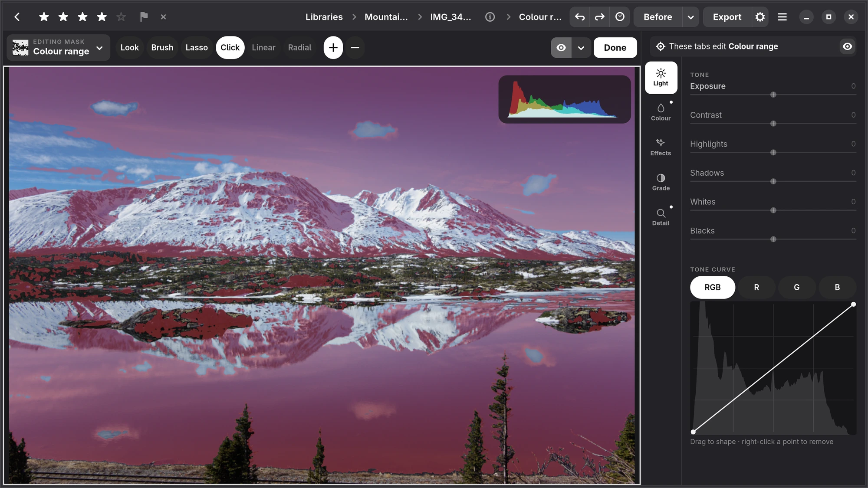The height and width of the screenshot is (488, 868).
Task: Add to mask with plus button
Action: tap(333, 48)
